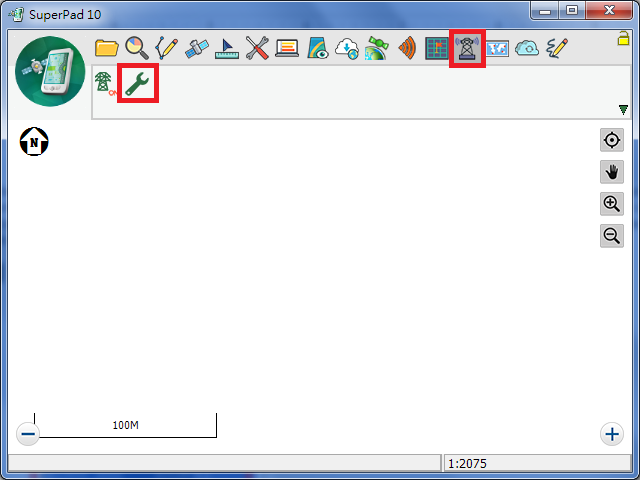Maximize the SuperPad 10 window
This screenshot has height=480, width=640.
pos(572,11)
